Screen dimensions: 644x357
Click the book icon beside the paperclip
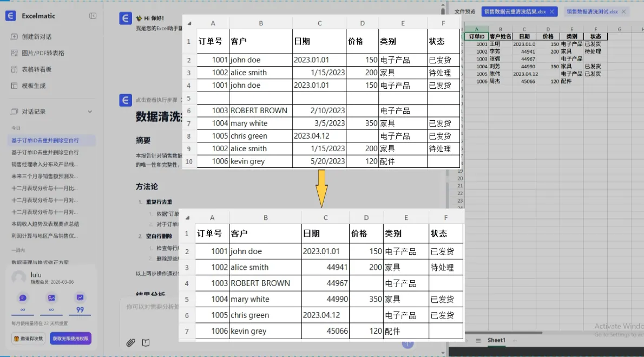[x=146, y=342]
